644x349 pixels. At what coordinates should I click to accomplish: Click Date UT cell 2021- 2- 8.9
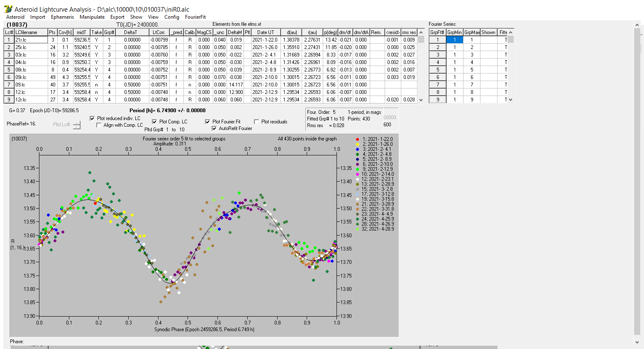click(x=265, y=70)
